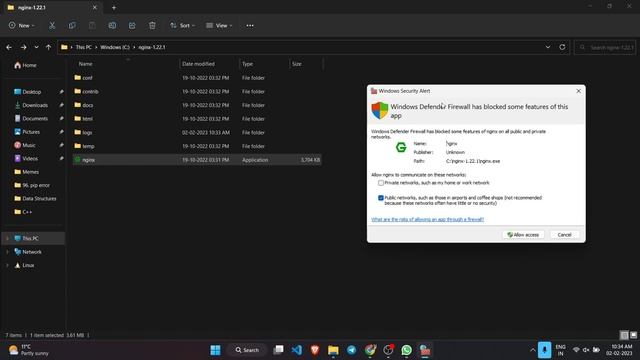The image size is (640, 360).
Task: Open the View dropdown
Action: tap(219, 25)
